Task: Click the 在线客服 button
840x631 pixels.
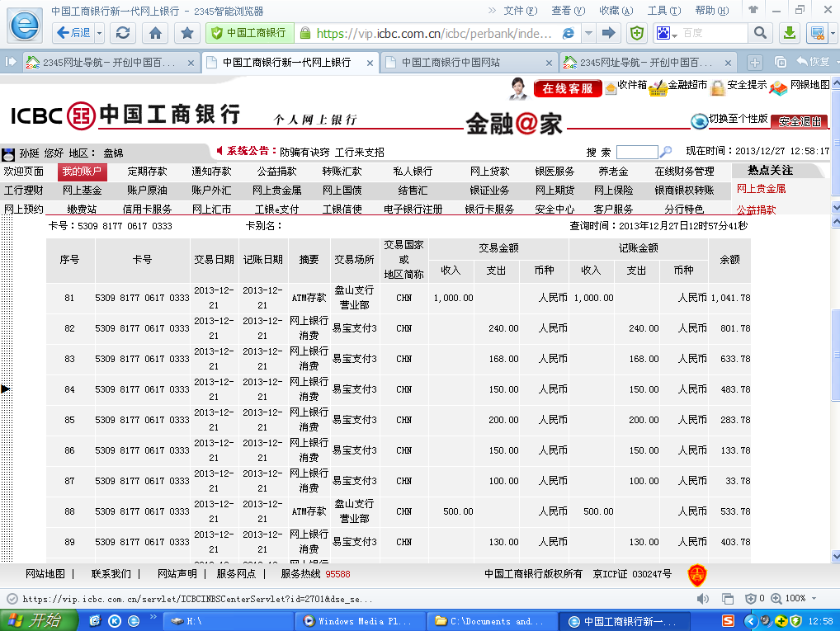Action: [x=567, y=88]
